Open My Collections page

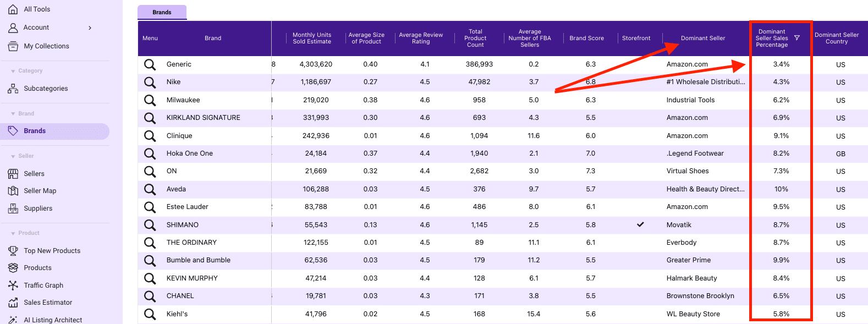tap(46, 46)
